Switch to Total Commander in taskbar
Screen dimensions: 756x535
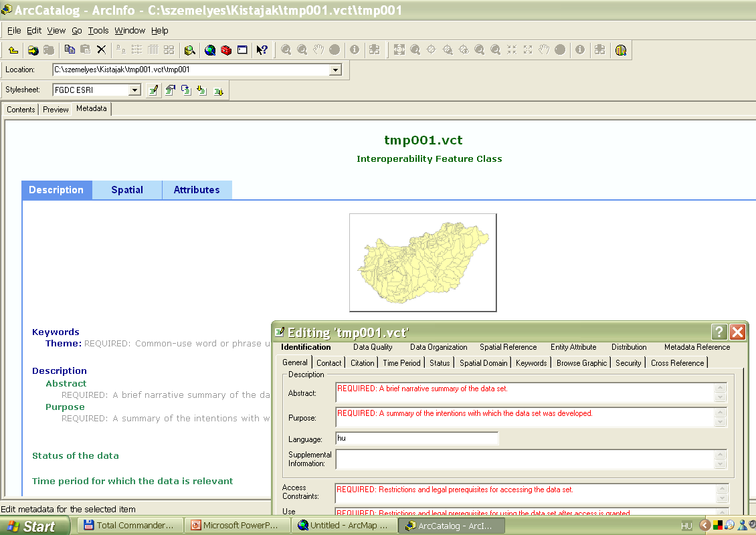pos(129,526)
